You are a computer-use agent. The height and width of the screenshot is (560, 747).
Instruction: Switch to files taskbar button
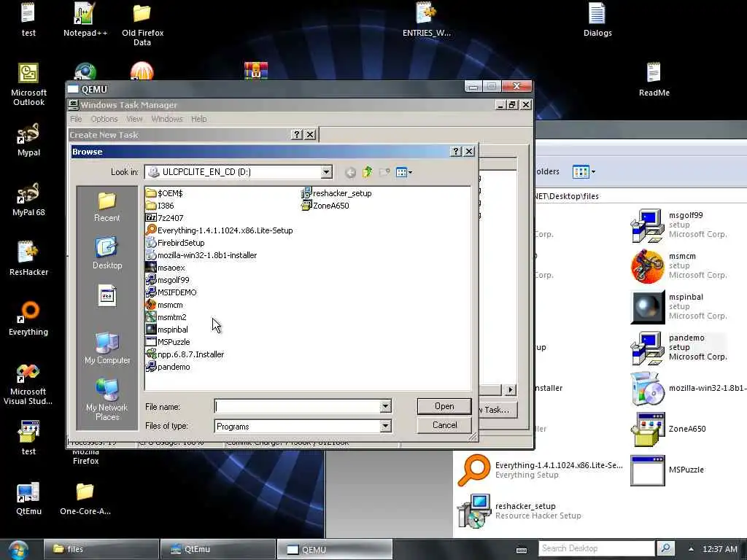pos(101,549)
